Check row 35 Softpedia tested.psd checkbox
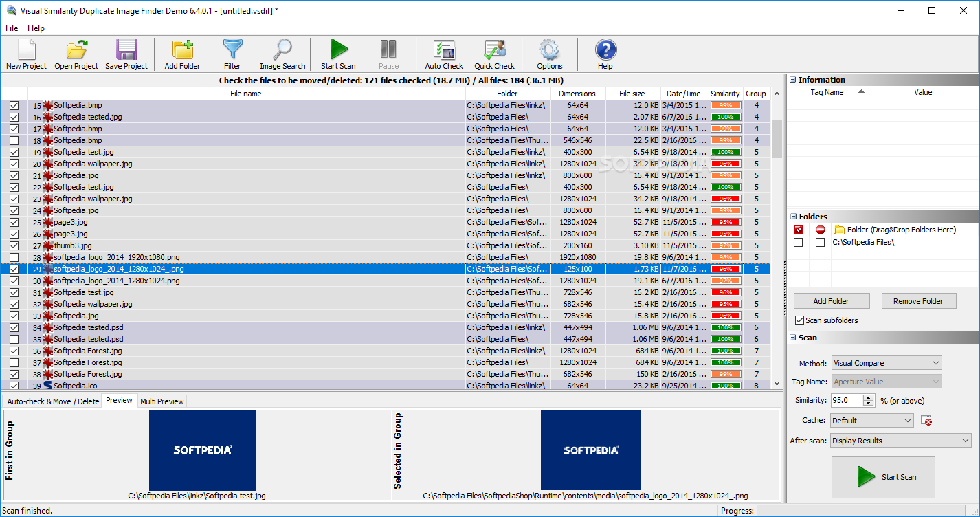 (14, 340)
